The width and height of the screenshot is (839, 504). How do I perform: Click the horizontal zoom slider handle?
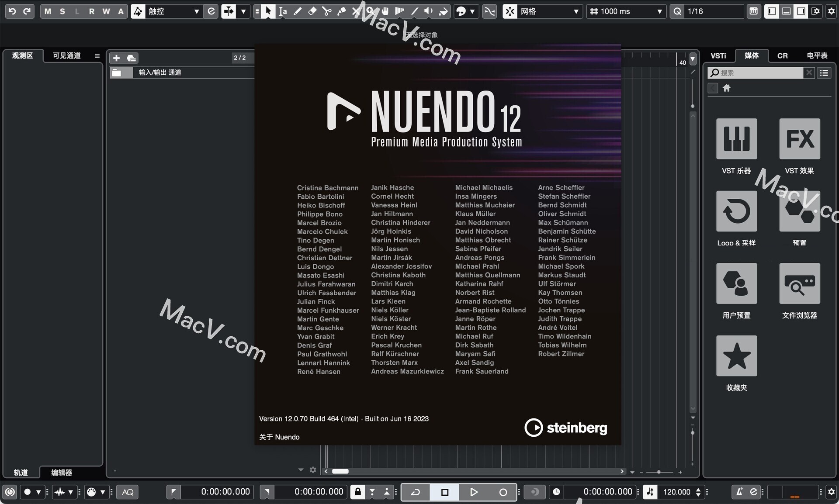[x=659, y=472]
